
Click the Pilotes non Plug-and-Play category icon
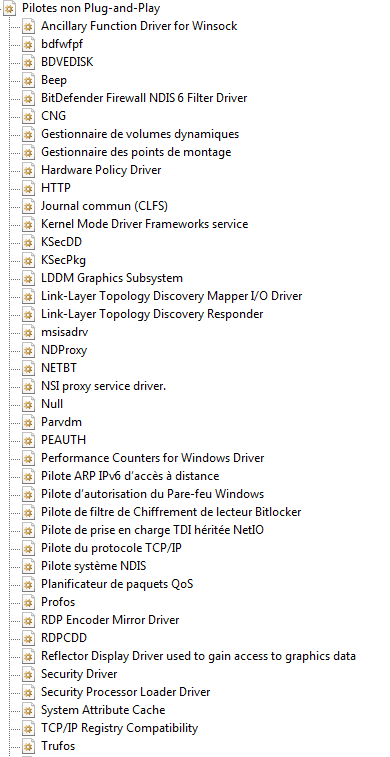(x=10, y=8)
